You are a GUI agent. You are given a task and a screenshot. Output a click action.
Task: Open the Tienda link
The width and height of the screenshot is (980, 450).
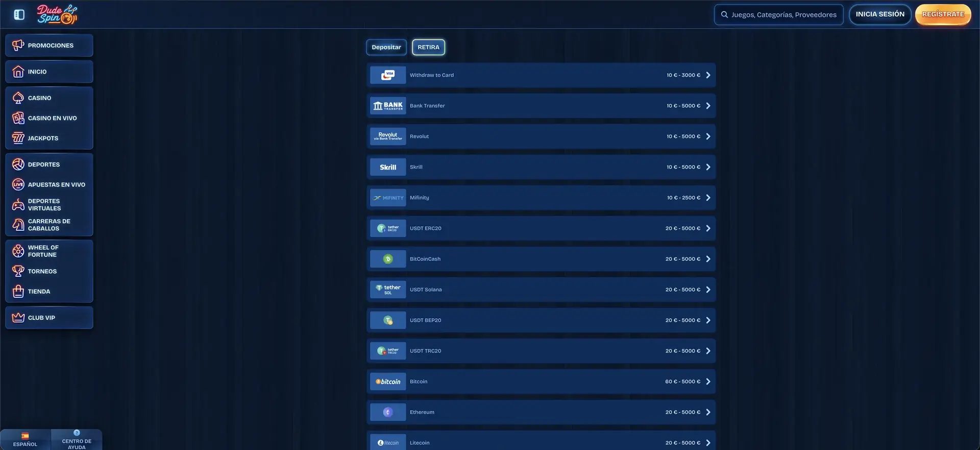coord(49,291)
